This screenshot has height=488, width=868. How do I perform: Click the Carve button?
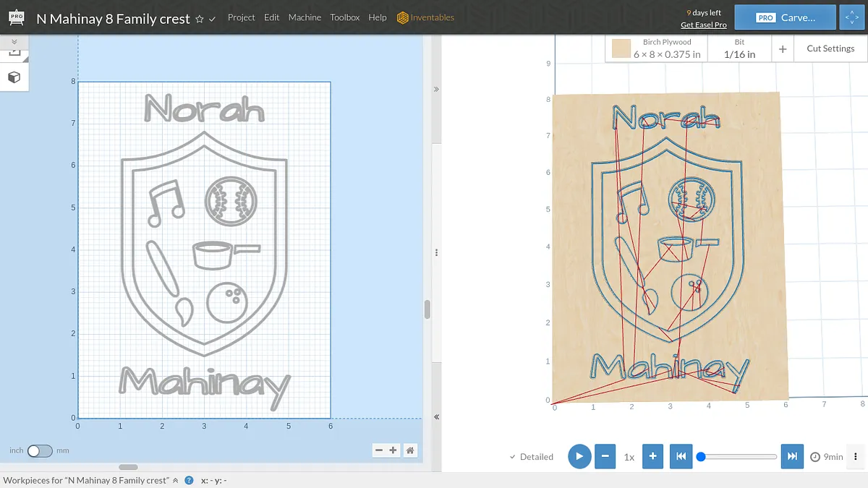pyautogui.click(x=785, y=17)
